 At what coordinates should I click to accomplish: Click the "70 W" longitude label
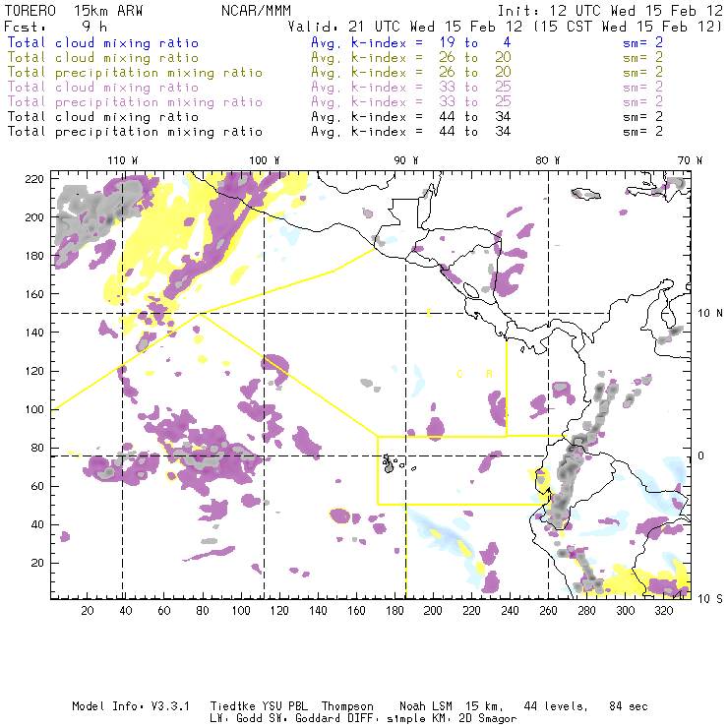click(x=690, y=160)
